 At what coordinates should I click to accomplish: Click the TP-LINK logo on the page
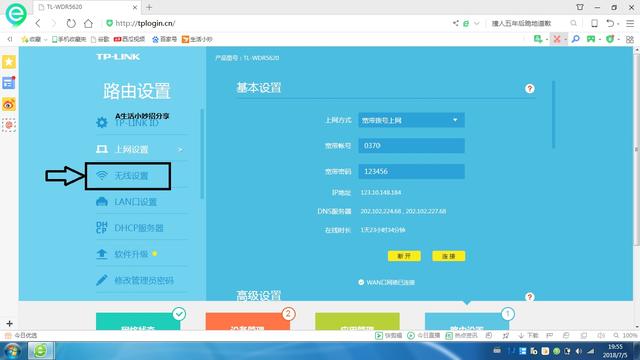coord(118,57)
